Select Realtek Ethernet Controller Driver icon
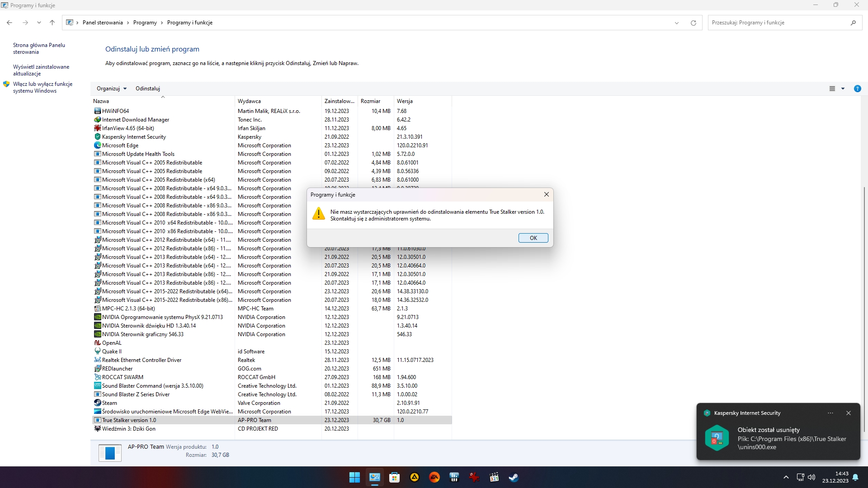 click(x=97, y=360)
